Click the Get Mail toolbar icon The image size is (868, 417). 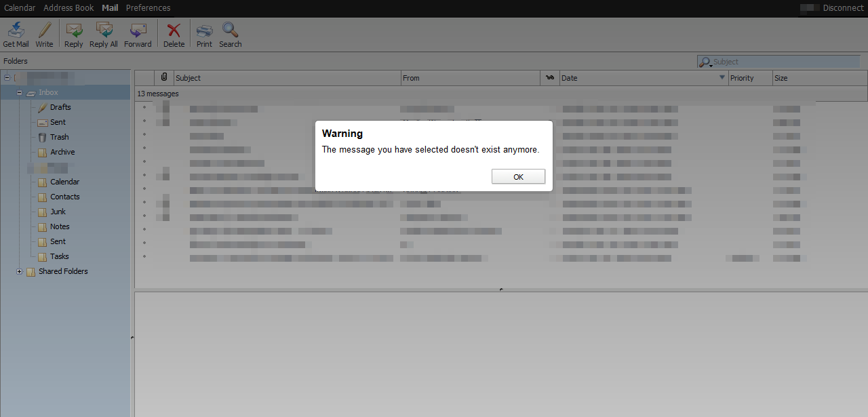pos(16,31)
